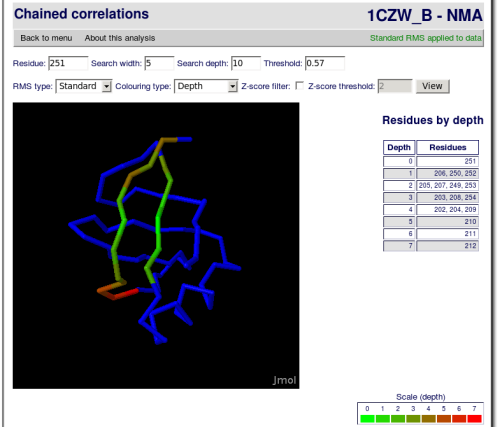500x427 pixels.
Task: Click the Jmol logo in viewer
Action: pyautogui.click(x=284, y=380)
